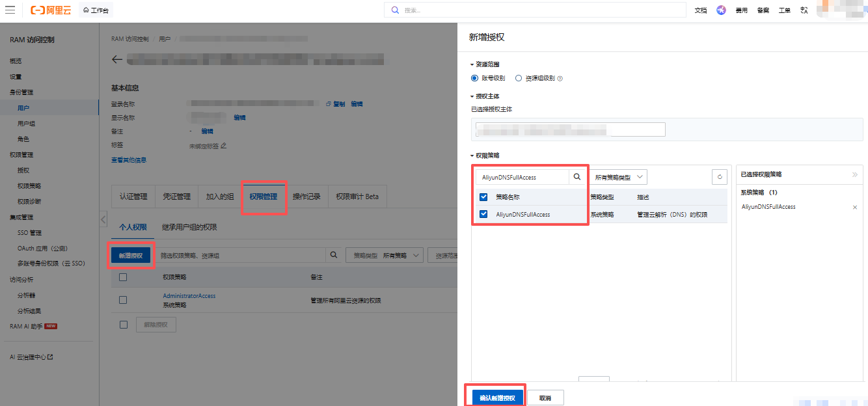
Task: Open 角色 in the RAM sidebar
Action: coord(23,139)
